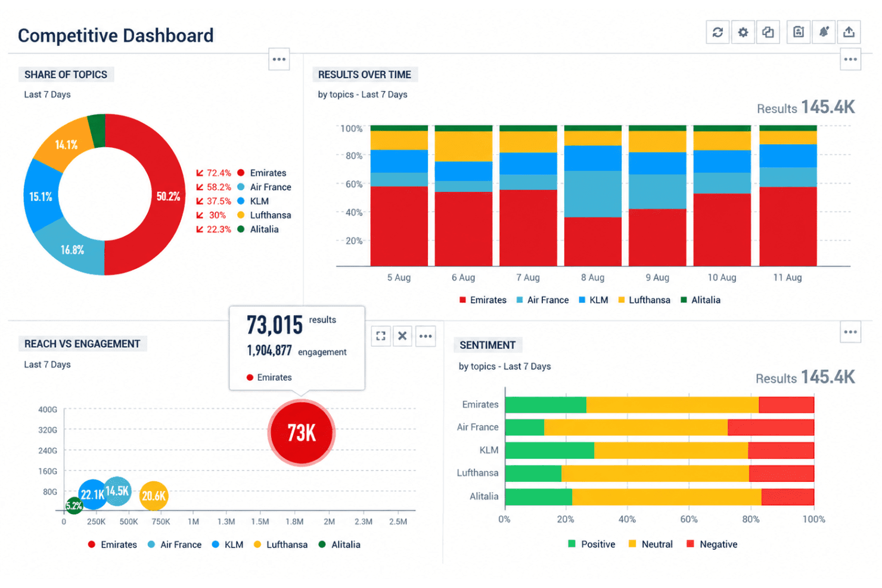Toggle Lufthansa in donut chart legend
Viewport: 882px width, 588px height.
coord(264,215)
